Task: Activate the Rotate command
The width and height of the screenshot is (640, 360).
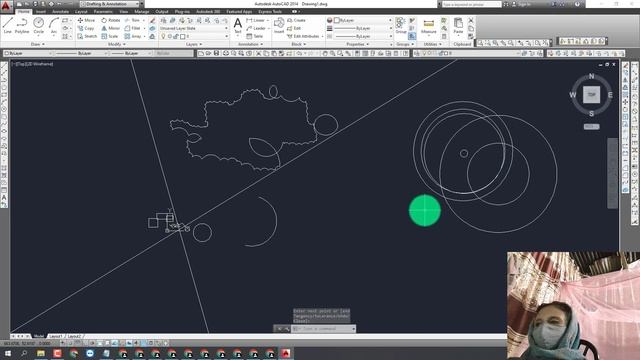Action: [x=111, y=20]
